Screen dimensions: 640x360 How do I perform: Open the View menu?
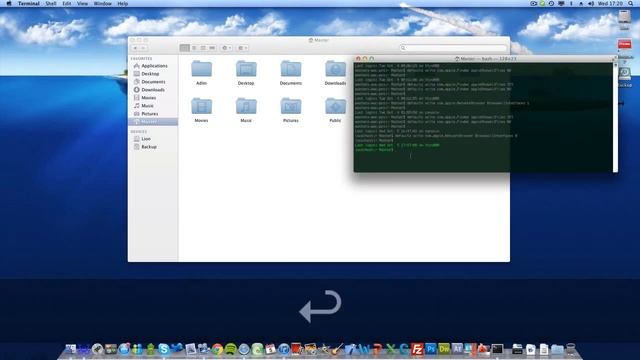82,4
